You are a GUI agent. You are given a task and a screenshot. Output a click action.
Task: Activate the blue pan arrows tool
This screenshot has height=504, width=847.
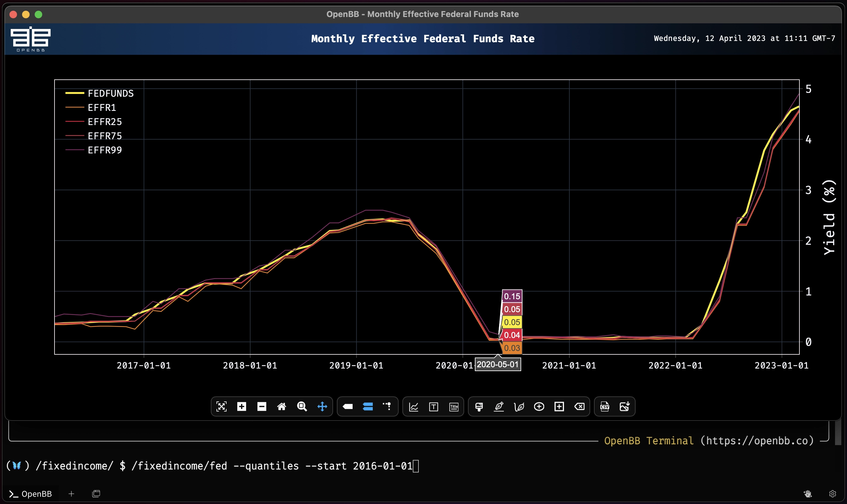click(x=322, y=407)
